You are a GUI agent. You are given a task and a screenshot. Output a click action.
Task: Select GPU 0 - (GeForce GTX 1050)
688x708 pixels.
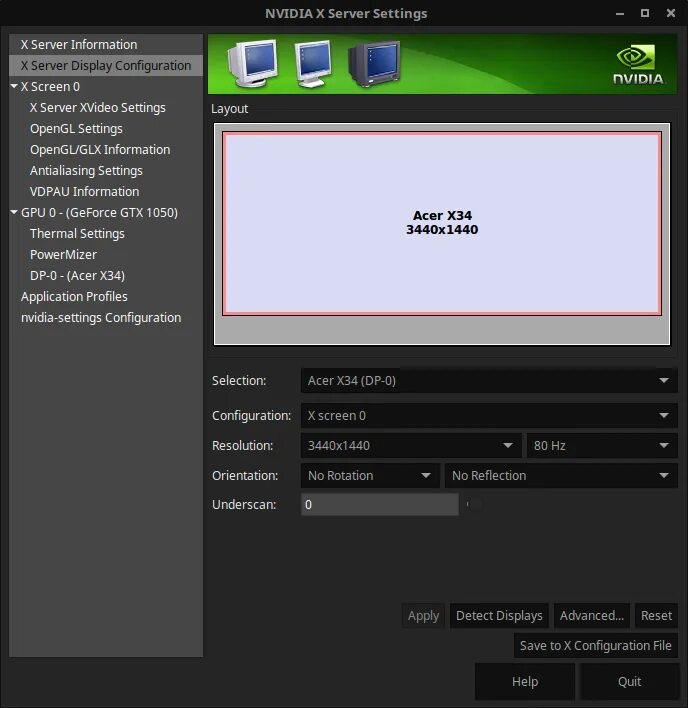pyautogui.click(x=99, y=213)
